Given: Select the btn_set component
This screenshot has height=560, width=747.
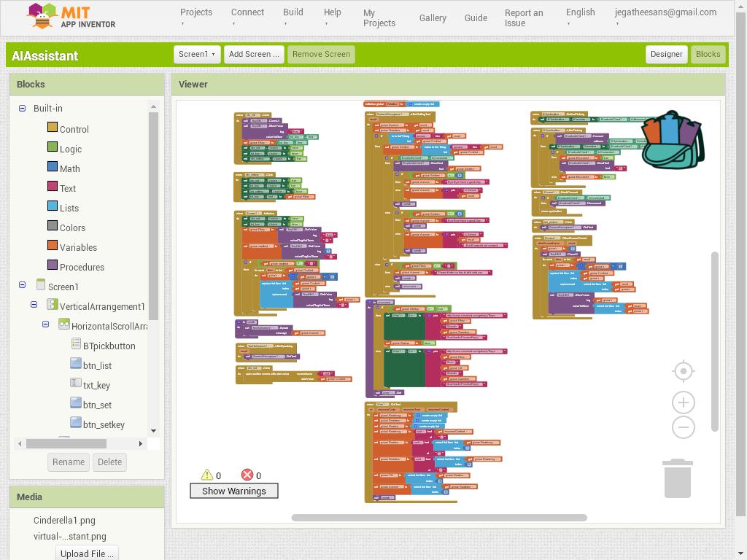Looking at the screenshot, I should [x=97, y=405].
